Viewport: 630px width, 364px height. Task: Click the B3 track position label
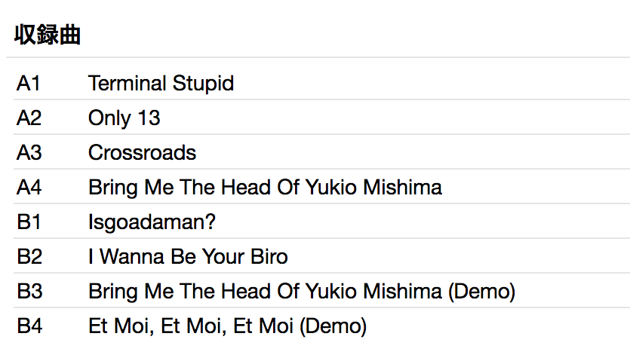click(x=29, y=291)
